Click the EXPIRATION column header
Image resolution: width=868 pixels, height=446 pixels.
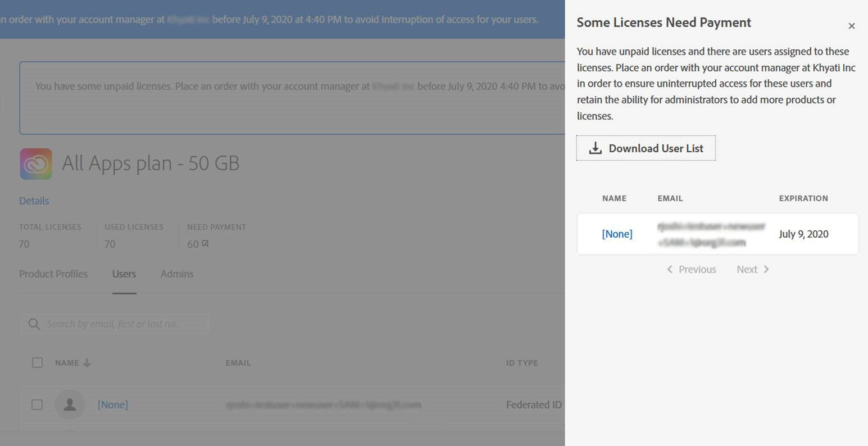point(803,198)
